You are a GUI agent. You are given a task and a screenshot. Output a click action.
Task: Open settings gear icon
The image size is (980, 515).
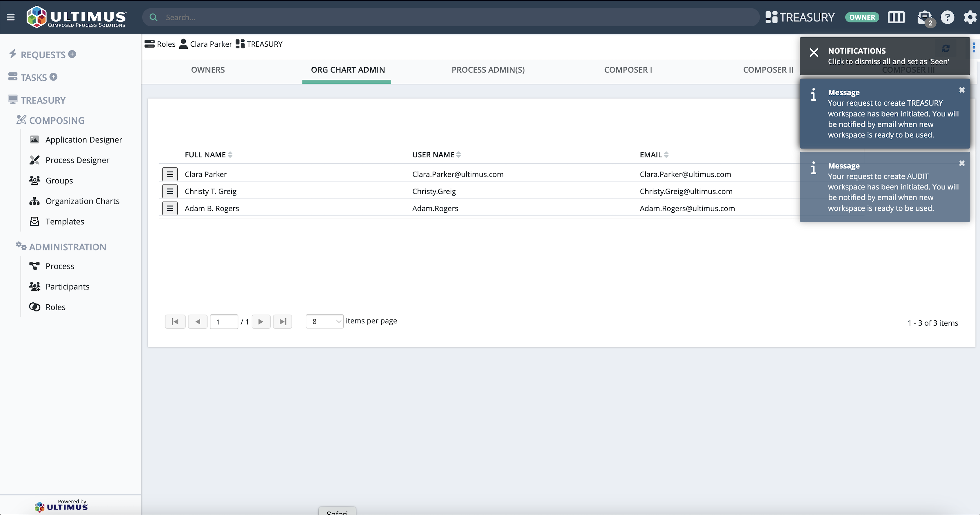click(x=970, y=17)
